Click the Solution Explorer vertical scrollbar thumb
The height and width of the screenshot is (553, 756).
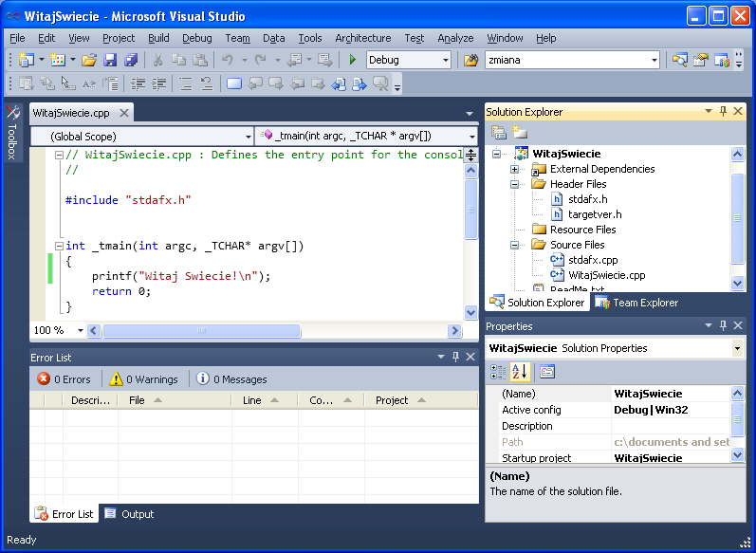pyautogui.click(x=737, y=218)
